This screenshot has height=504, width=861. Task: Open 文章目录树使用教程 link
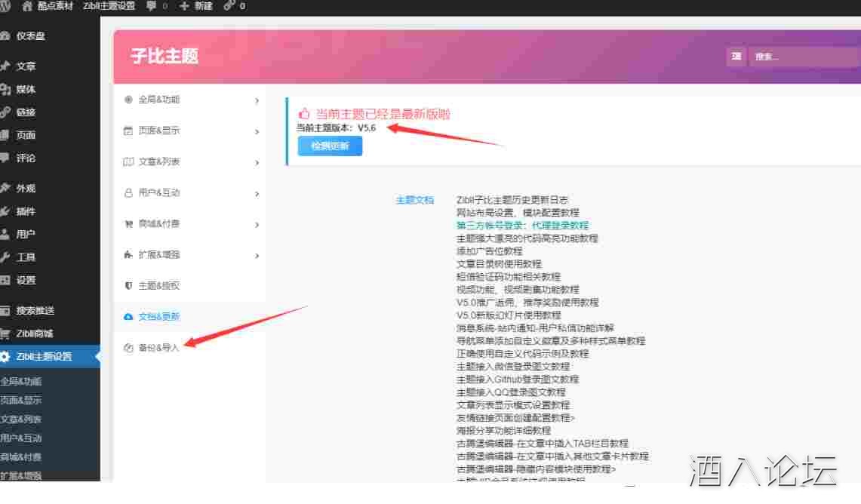(499, 264)
